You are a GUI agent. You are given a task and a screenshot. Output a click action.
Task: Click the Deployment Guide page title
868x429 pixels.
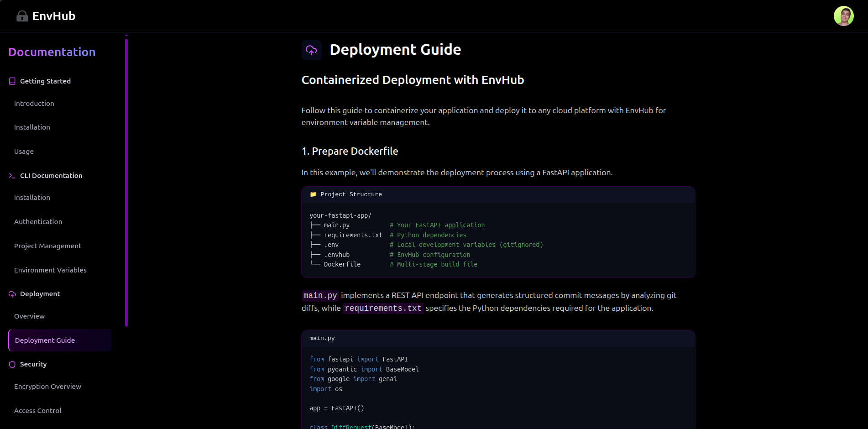pos(395,49)
